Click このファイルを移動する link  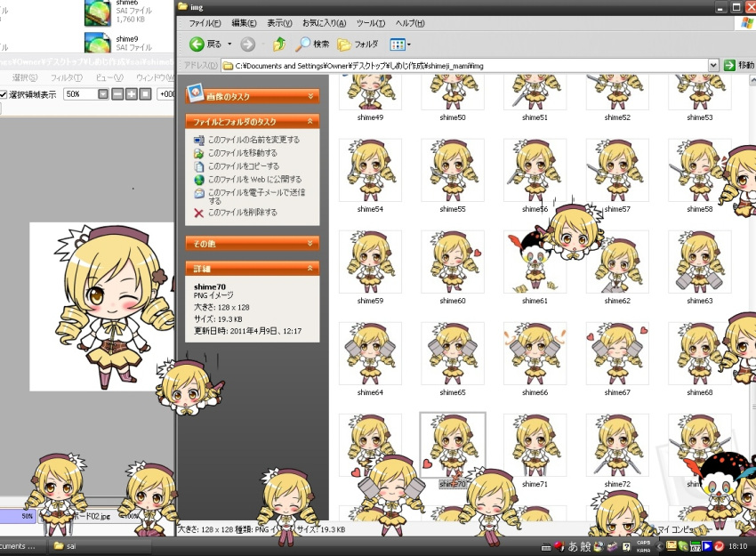[243, 153]
